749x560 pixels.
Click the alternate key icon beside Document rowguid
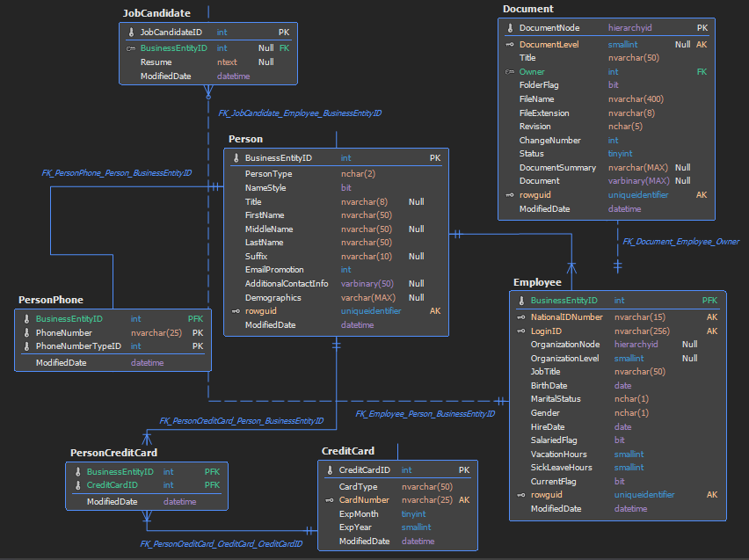tap(510, 195)
